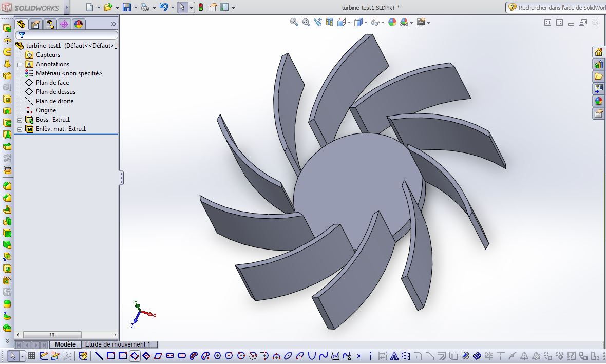
Task: Open the file Open folder icon
Action: (x=108, y=7)
